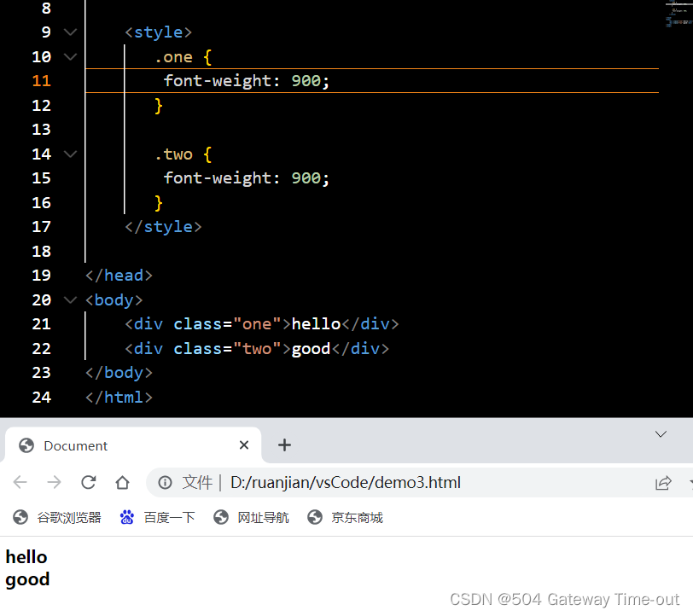Screen dimensions: 693x616
Task: Open the site info icon in the address bar
Action: point(165,482)
